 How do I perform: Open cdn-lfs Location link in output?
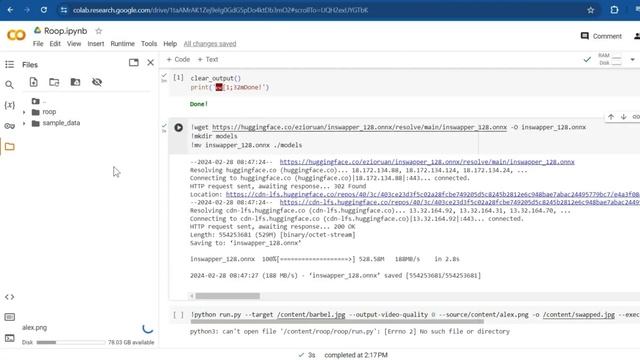433,195
